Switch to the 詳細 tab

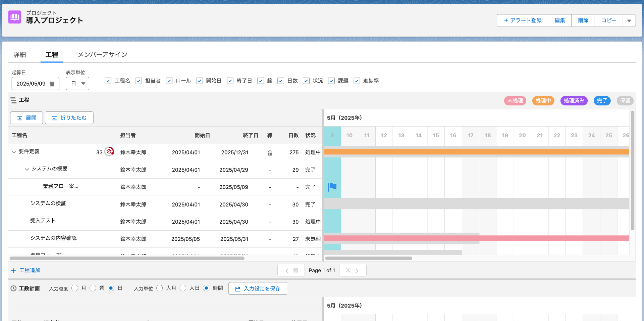(x=19, y=55)
